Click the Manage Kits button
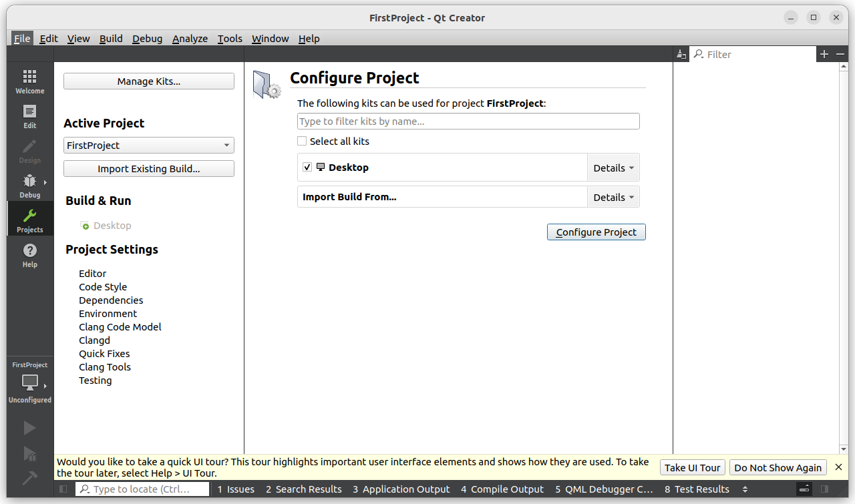 (149, 81)
